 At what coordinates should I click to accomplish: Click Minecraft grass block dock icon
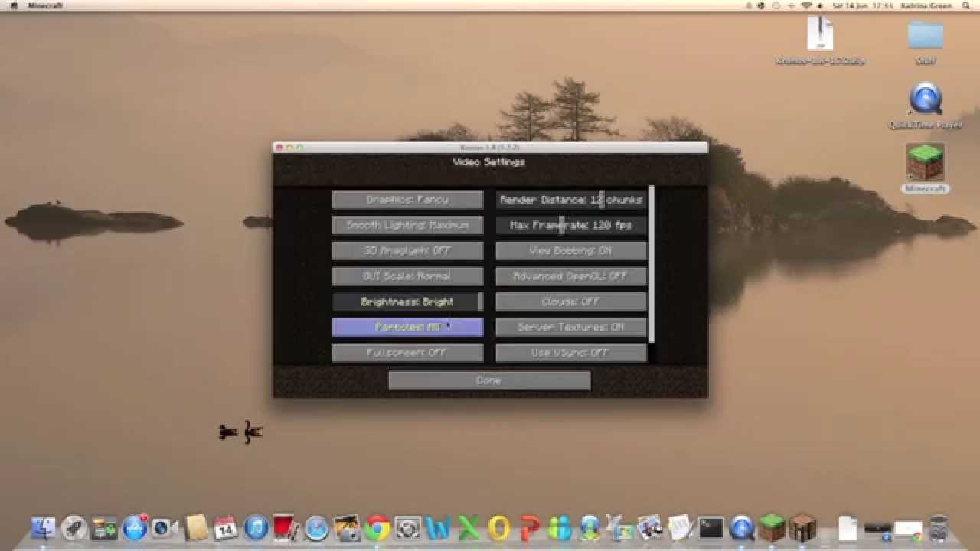pos(772,528)
